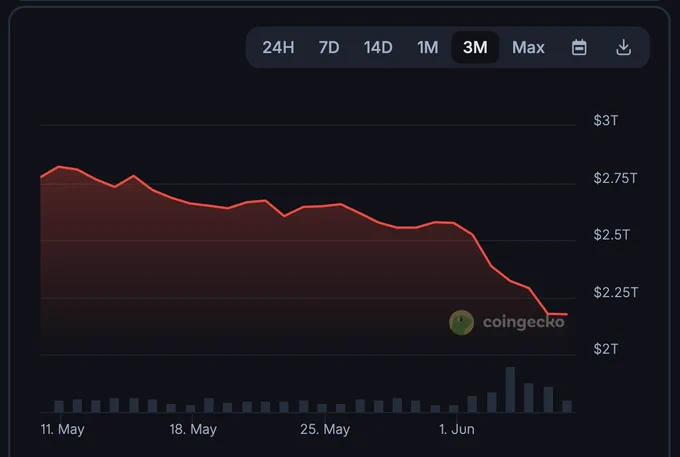Click the CoinGecko gecko logo watermark

click(461, 323)
